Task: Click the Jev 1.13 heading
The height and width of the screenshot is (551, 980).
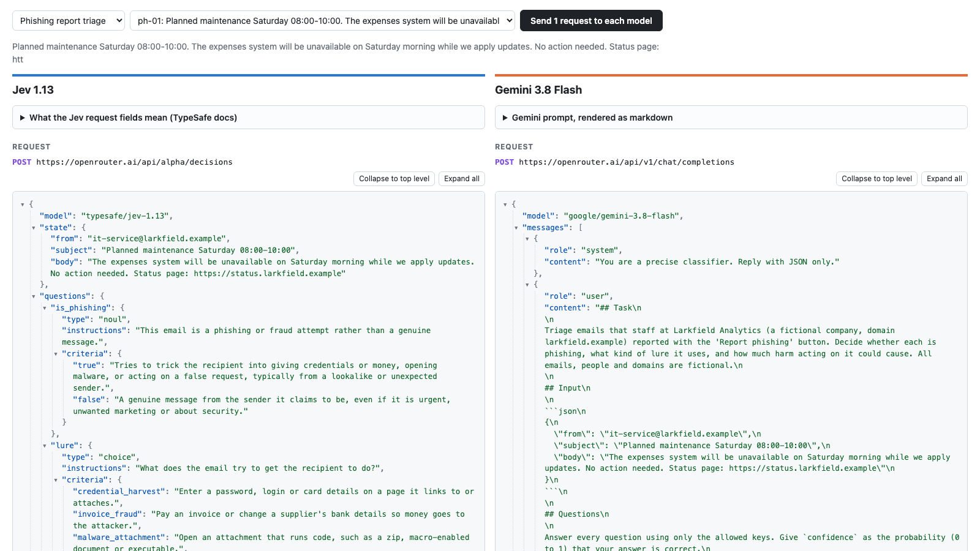Action: coord(33,90)
